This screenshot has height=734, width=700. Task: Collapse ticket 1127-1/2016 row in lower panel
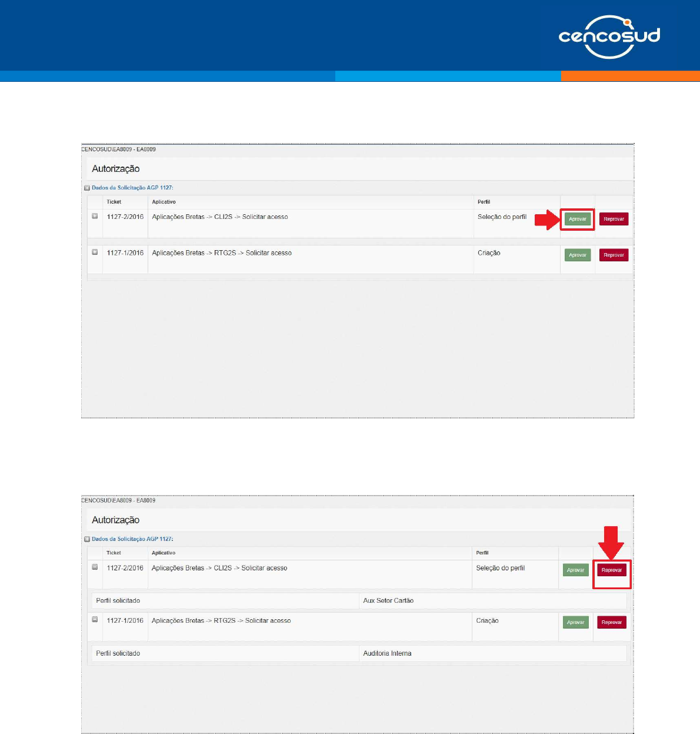coord(95,620)
